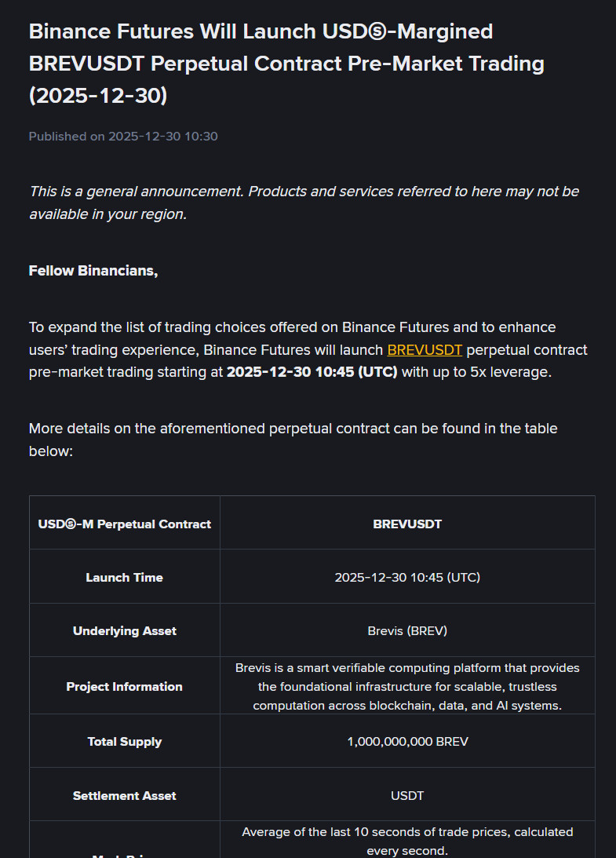The image size is (616, 858).
Task: Click the italic general announcement disclaimer
Action: coord(304,203)
